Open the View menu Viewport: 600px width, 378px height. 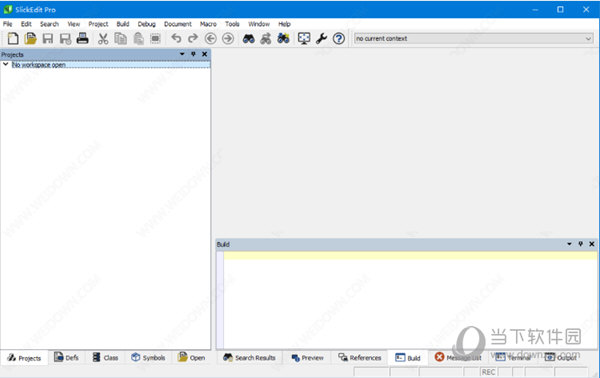pos(74,24)
